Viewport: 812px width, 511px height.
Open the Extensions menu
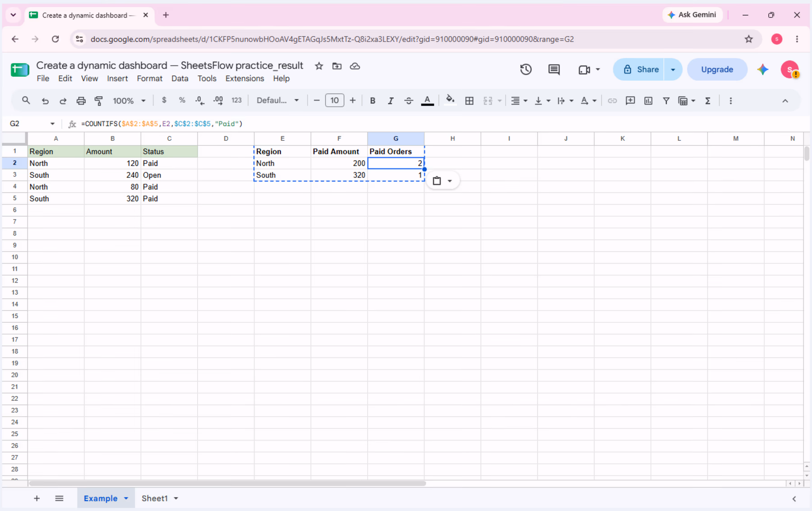click(x=245, y=79)
